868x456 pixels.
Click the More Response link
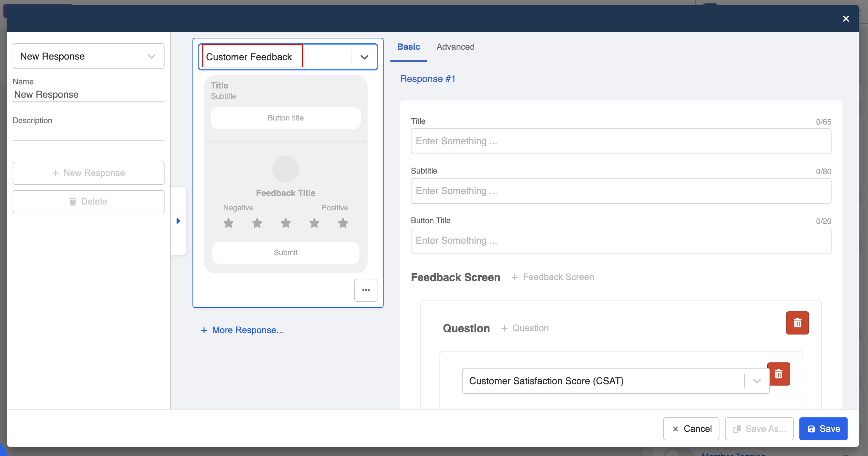coord(242,330)
